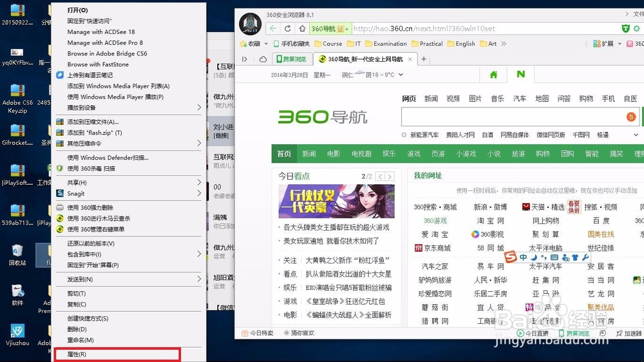Open the English bookmark folder

(461, 44)
